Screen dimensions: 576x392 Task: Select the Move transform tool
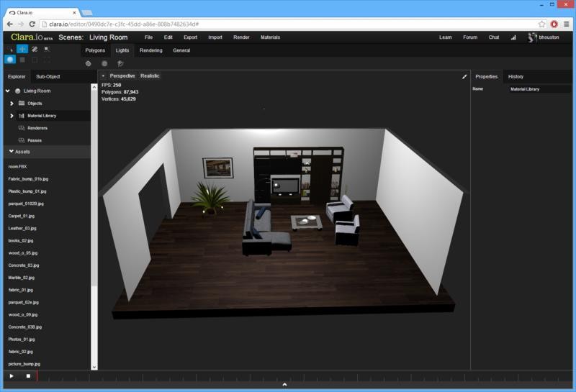pos(22,49)
